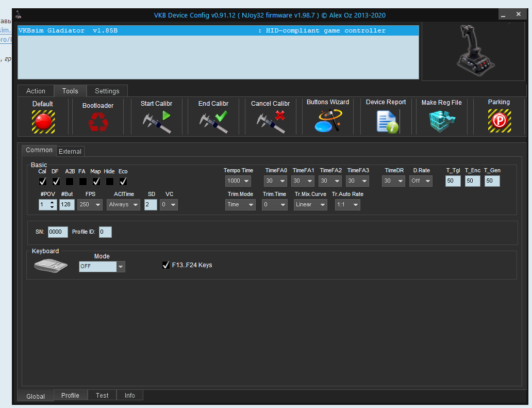Click the #POV stepper arrows
Screen dimensions: 532x408
tap(52, 205)
